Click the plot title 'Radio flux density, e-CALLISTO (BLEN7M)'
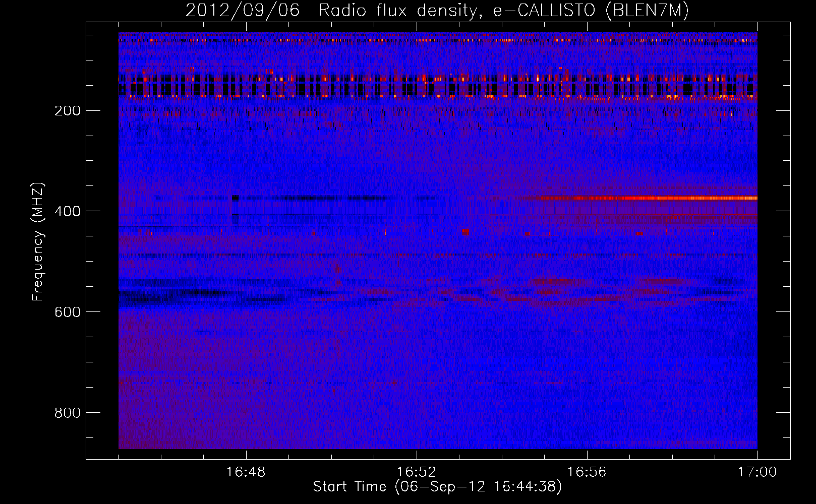Screen dimensions: 816x504 click(503, 11)
